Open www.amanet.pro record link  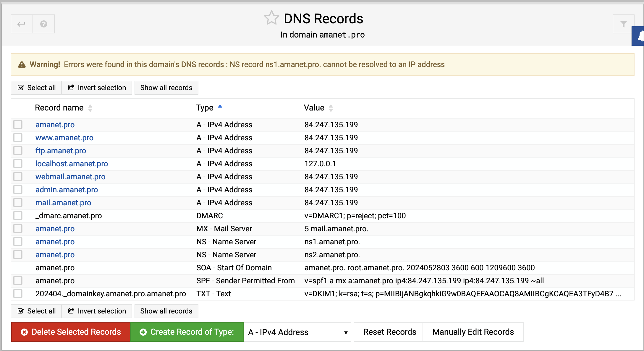click(64, 138)
